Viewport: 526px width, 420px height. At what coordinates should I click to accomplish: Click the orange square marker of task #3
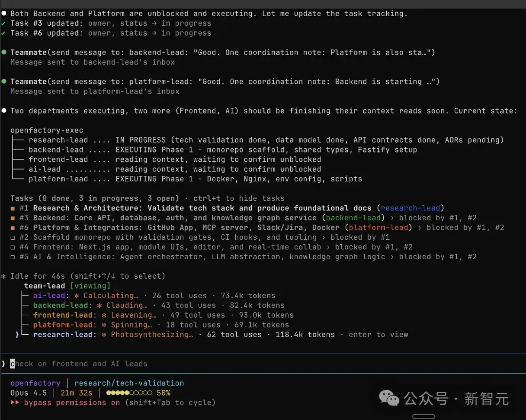point(13,218)
